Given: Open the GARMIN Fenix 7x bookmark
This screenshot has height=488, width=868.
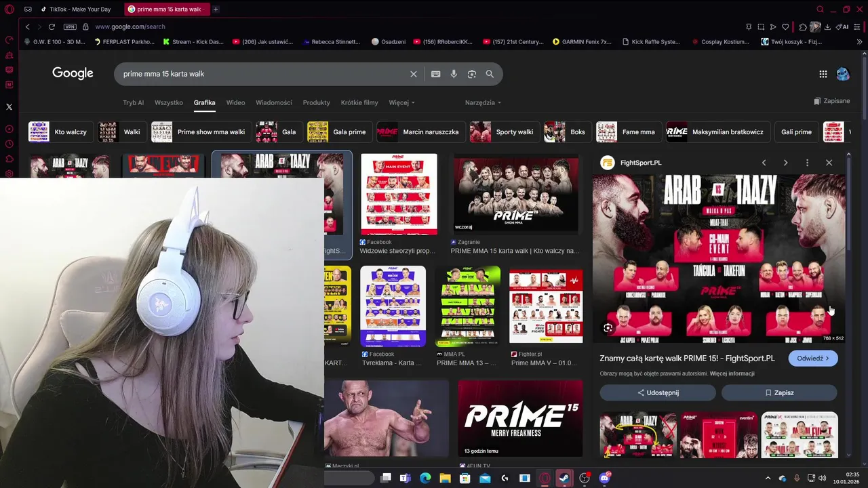Looking at the screenshot, I should click(x=583, y=41).
